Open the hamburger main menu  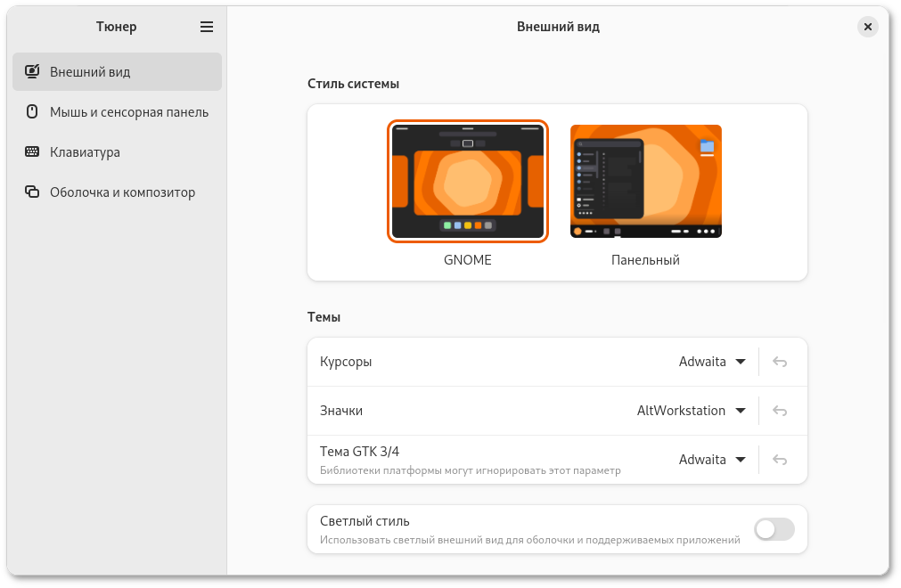(207, 27)
